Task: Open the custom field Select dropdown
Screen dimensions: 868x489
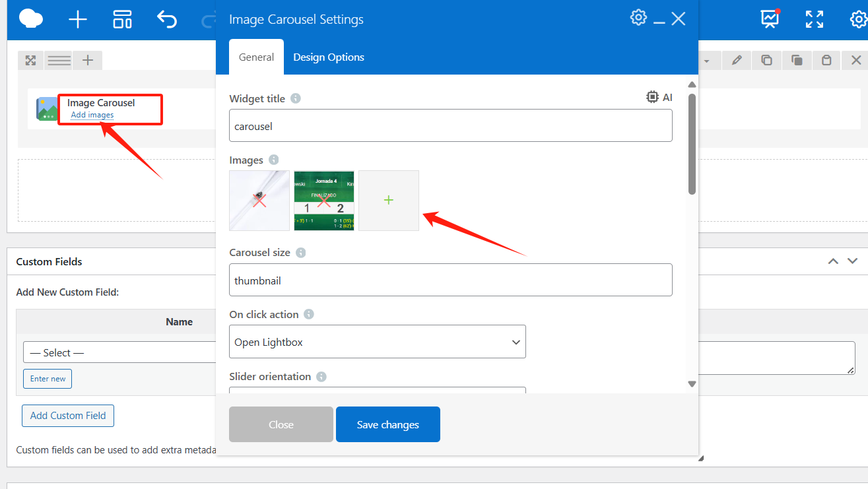Action: point(119,352)
